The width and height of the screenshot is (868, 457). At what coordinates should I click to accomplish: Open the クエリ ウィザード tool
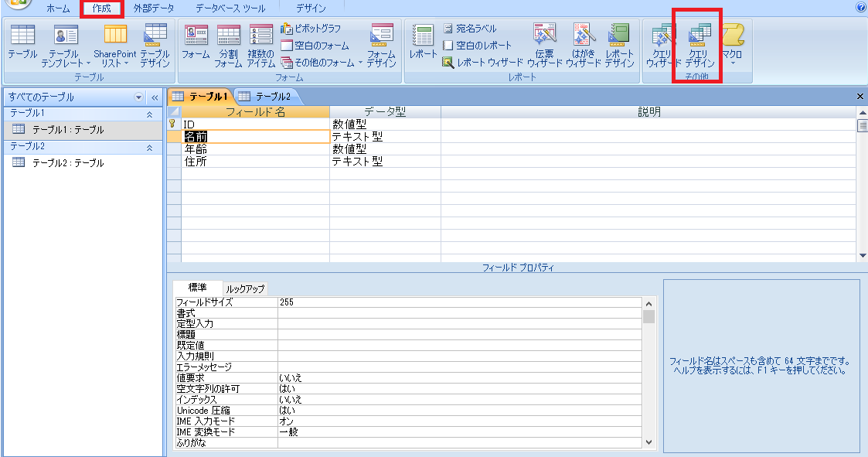662,46
